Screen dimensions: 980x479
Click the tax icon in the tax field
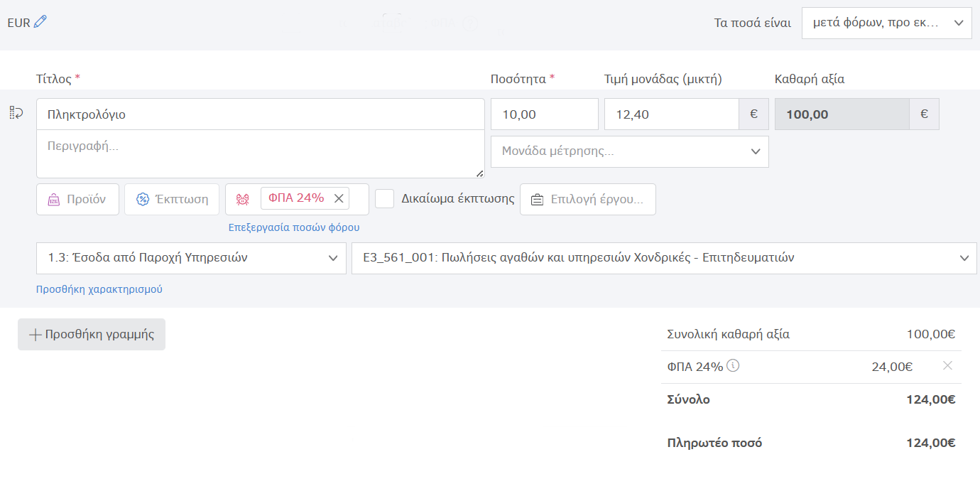click(x=243, y=200)
